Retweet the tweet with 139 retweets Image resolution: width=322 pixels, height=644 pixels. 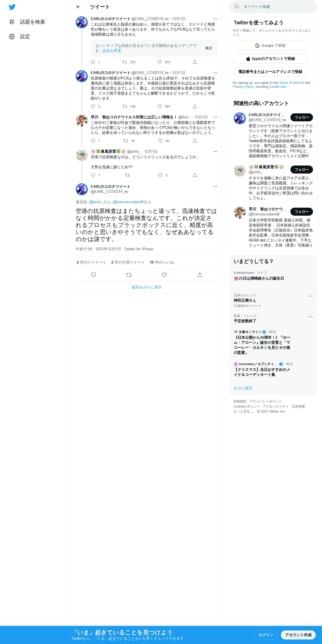124,106
